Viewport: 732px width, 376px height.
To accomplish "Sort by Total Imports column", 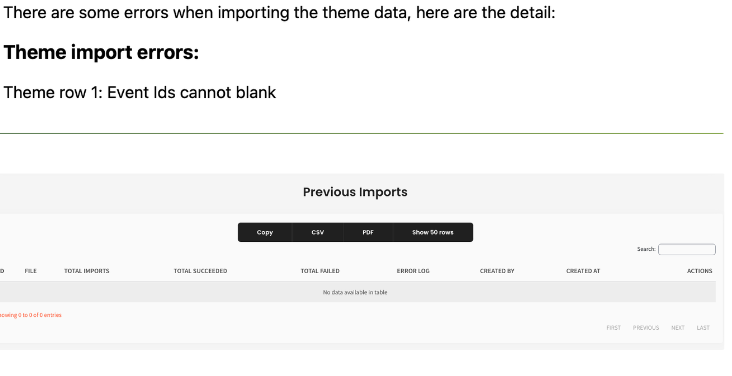I will [87, 271].
